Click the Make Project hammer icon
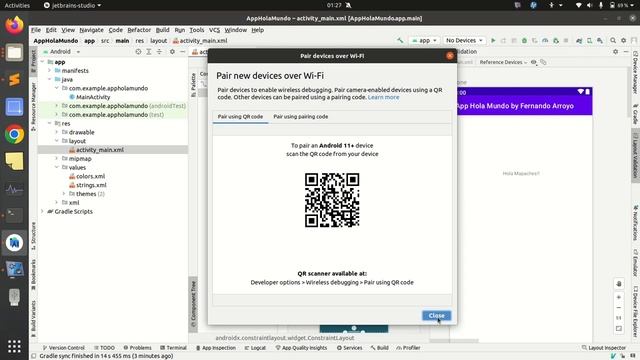Viewport: 640px width, 360px height. (400, 40)
